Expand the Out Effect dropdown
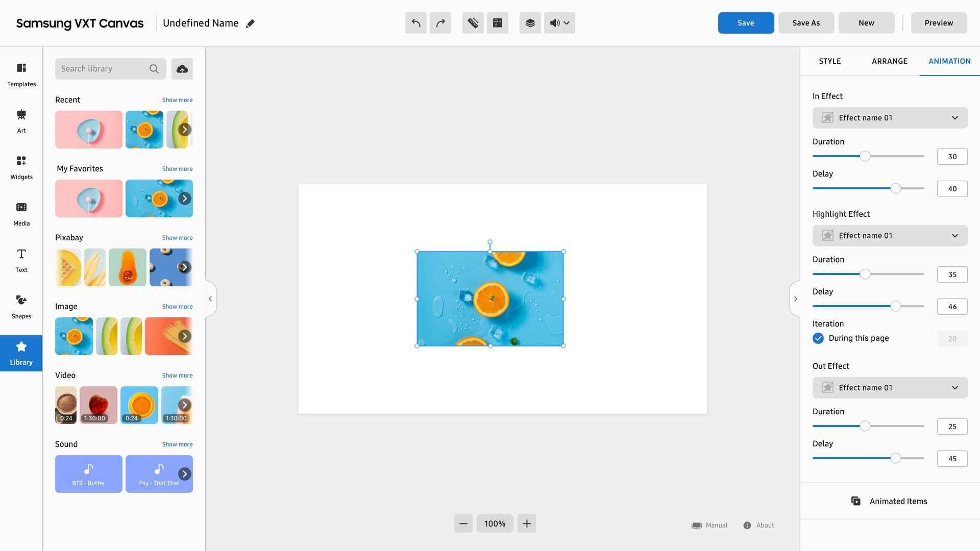Image resolution: width=980 pixels, height=551 pixels. pyautogui.click(x=890, y=388)
